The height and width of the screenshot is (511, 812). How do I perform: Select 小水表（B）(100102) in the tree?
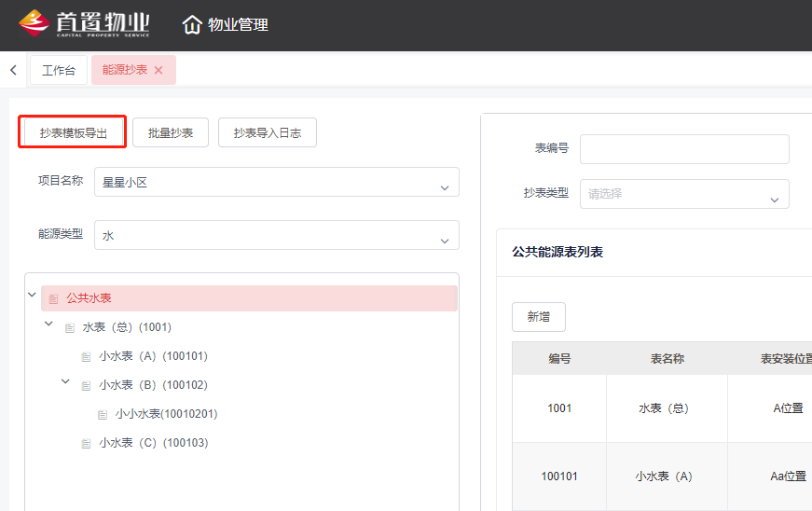[x=153, y=385]
